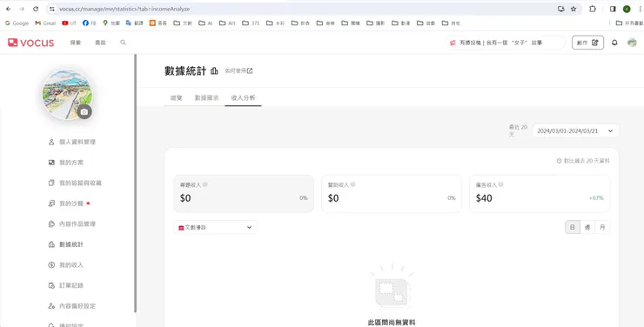Viewport: 644px width, 327px height.
Task: Expand the 所有書籤 folder
Action: (629, 23)
